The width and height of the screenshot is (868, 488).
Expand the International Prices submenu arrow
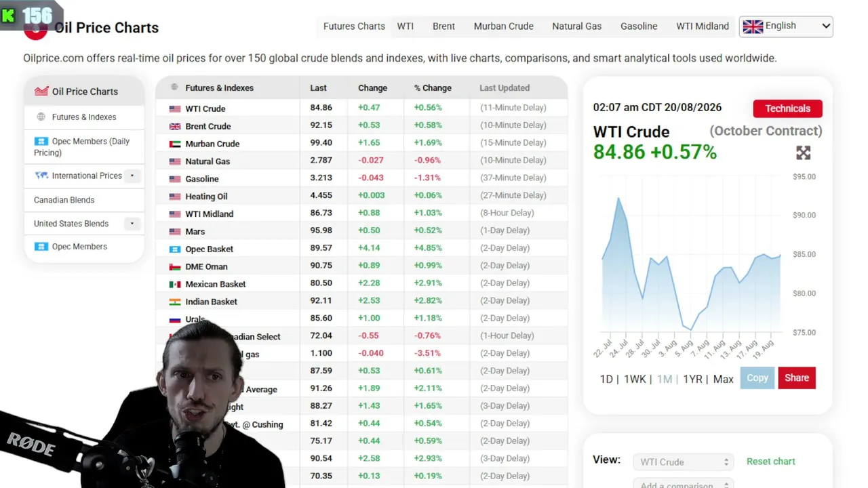click(132, 176)
